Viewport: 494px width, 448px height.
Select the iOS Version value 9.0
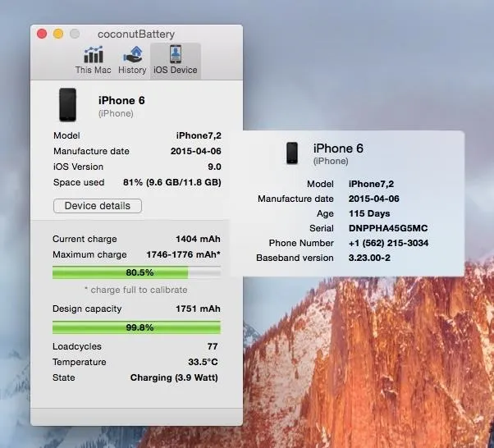pyautogui.click(x=214, y=167)
